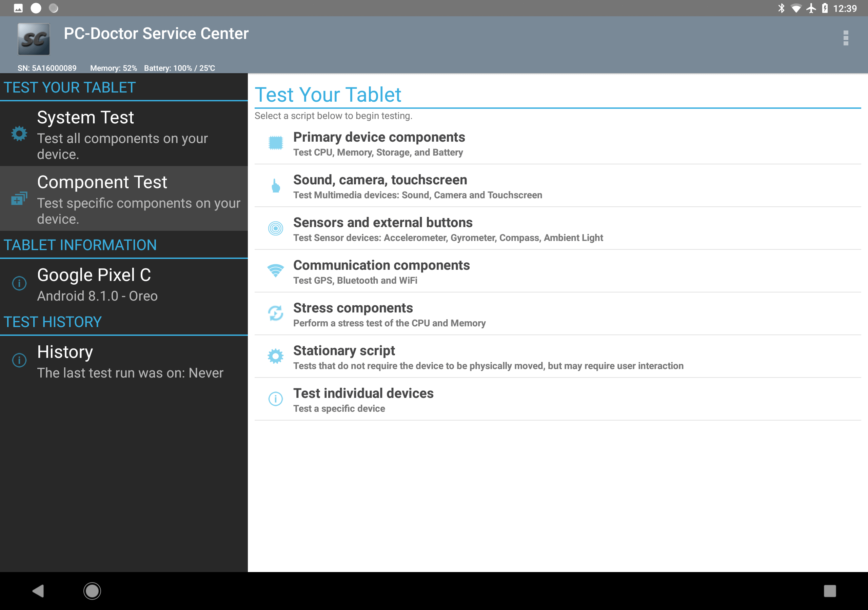868x610 pixels.
Task: Click the Stress components refresh icon
Action: tap(276, 313)
